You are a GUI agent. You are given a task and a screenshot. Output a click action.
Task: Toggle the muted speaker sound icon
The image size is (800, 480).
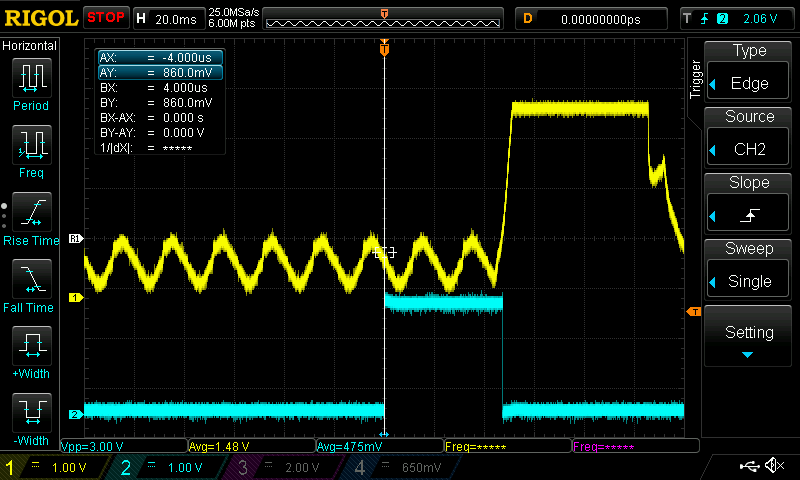pyautogui.click(x=775, y=465)
